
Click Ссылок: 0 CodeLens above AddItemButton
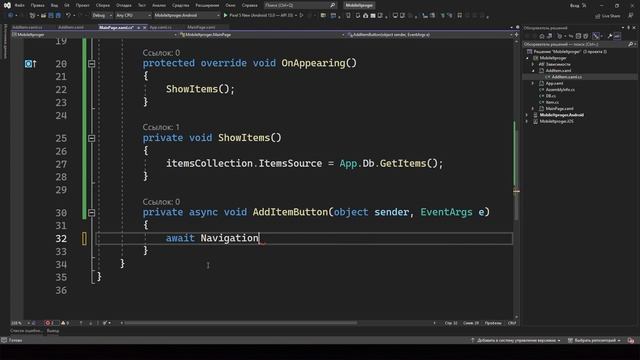[x=161, y=202]
